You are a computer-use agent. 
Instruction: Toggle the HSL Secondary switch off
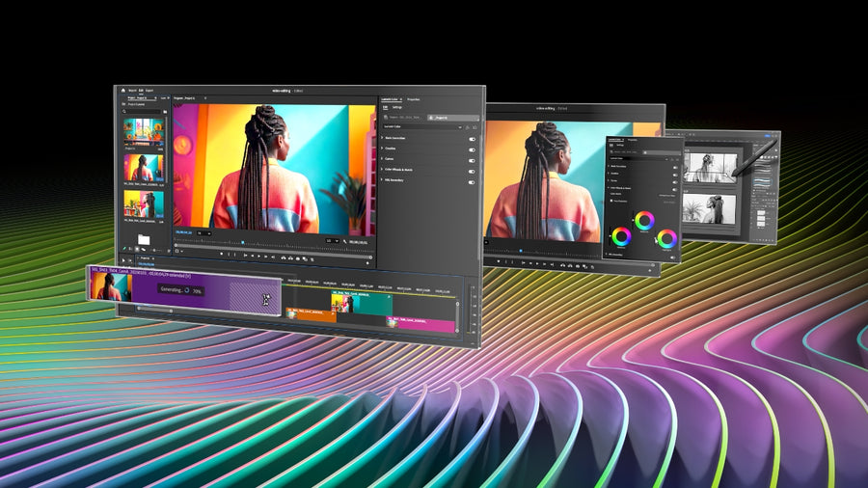tap(472, 181)
